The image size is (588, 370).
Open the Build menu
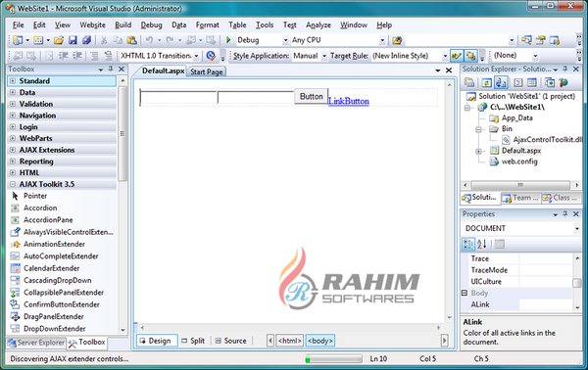click(x=123, y=25)
